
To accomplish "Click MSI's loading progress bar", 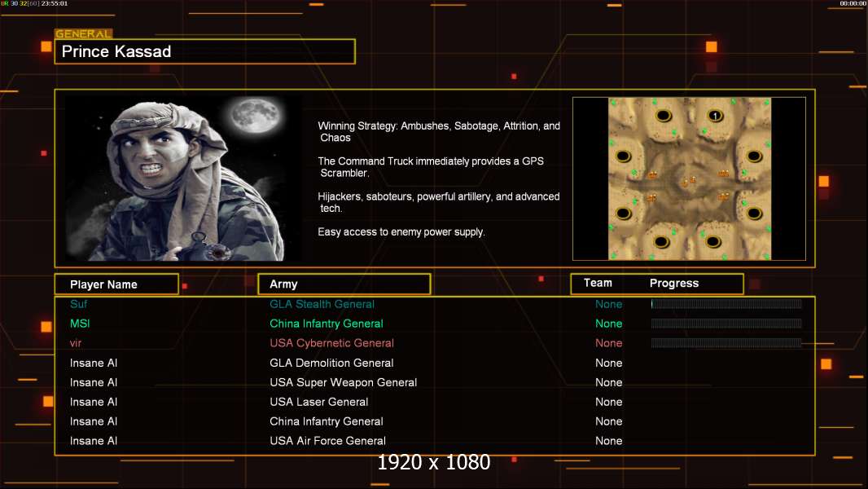I will (x=726, y=324).
